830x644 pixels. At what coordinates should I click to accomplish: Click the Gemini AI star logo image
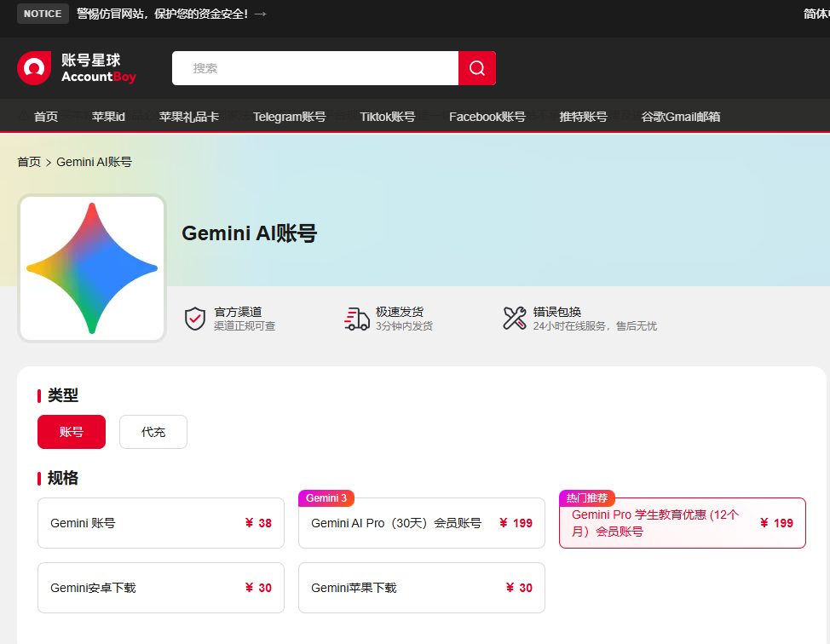coord(91,267)
